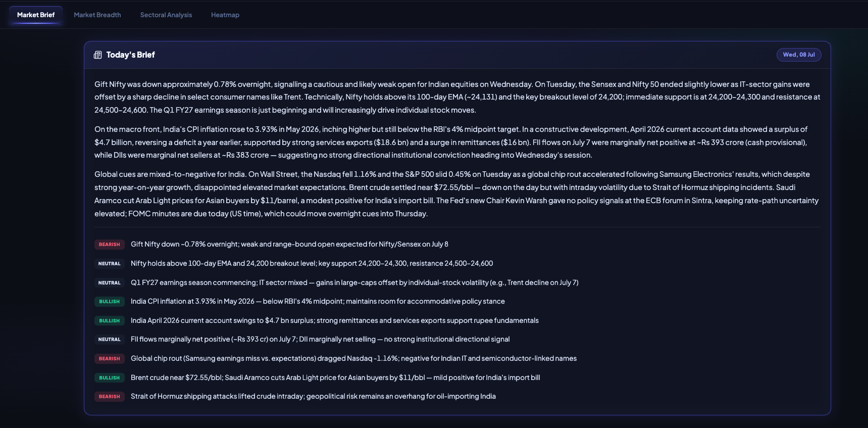
Task: Switch to the Market Breadth tab
Action: [97, 15]
